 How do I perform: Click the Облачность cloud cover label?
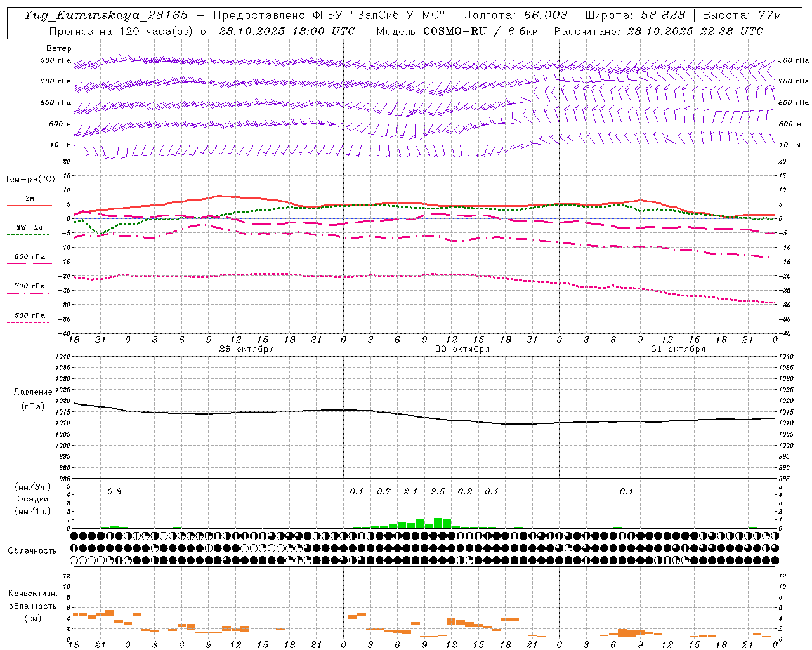32,550
